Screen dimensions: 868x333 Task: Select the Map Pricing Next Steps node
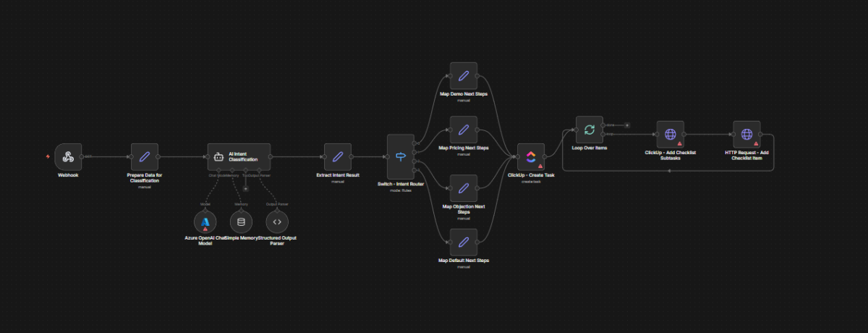pyautogui.click(x=464, y=130)
